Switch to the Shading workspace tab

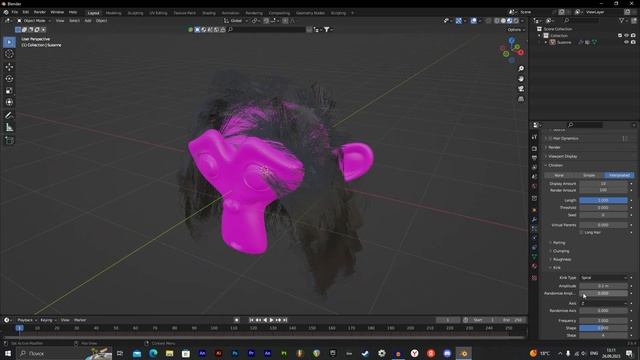tap(209, 13)
